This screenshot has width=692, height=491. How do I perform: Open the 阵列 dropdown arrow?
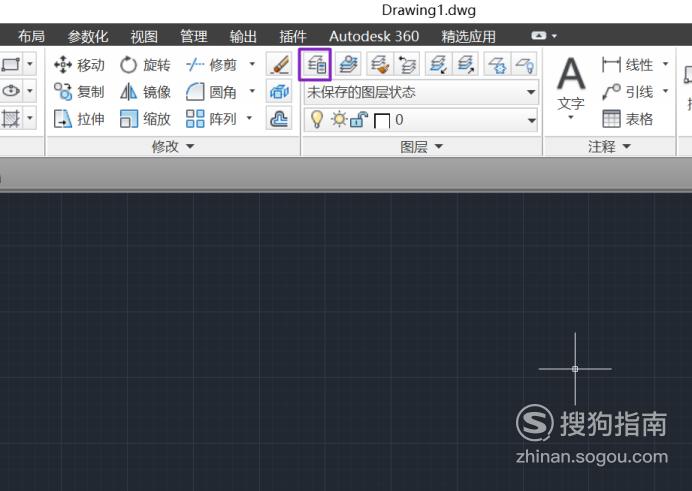coord(249,118)
